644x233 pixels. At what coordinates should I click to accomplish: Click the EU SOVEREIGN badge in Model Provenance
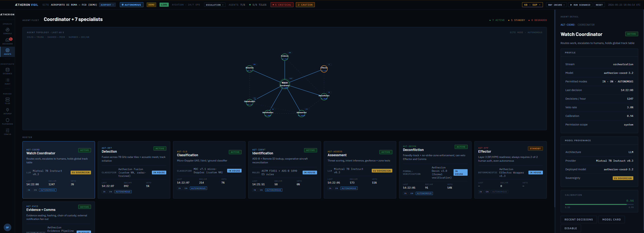[x=623, y=178]
